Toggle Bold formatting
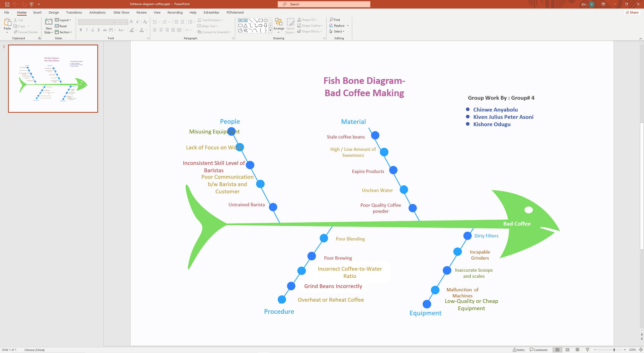Screen dimensions: 644x353 click(x=81, y=30)
